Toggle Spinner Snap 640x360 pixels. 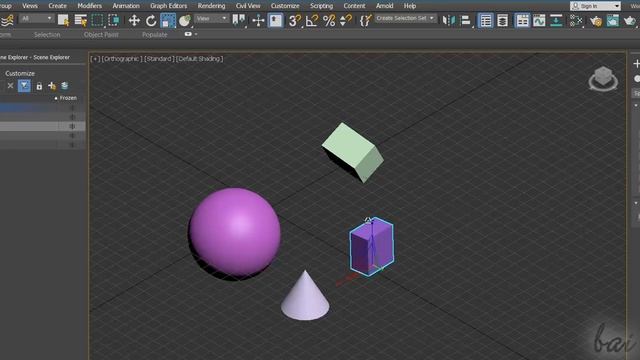pos(346,20)
